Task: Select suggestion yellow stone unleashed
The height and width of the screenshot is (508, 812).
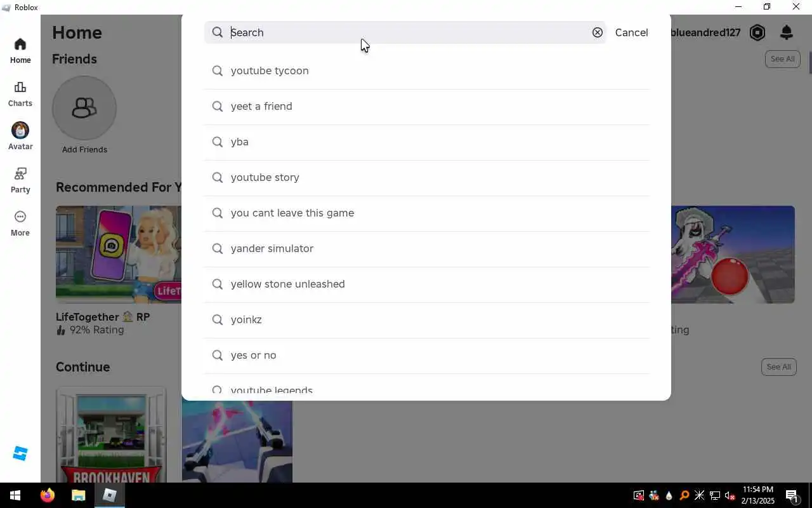Action: (x=426, y=284)
